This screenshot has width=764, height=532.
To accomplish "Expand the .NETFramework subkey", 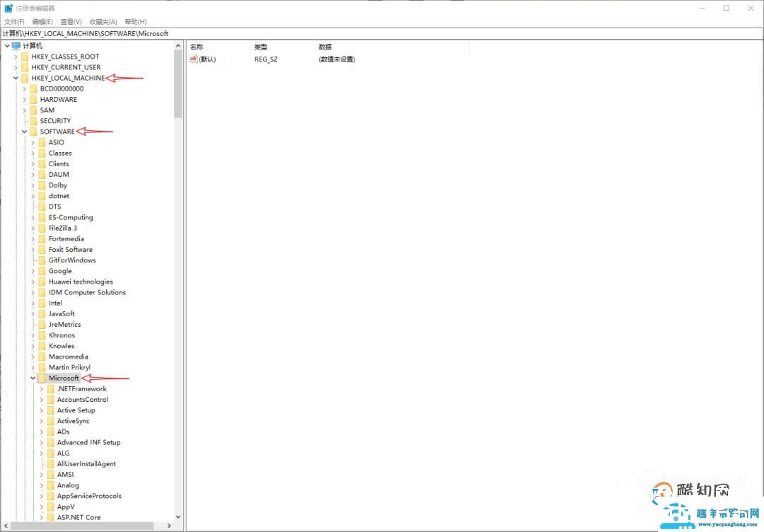I will pos(41,388).
